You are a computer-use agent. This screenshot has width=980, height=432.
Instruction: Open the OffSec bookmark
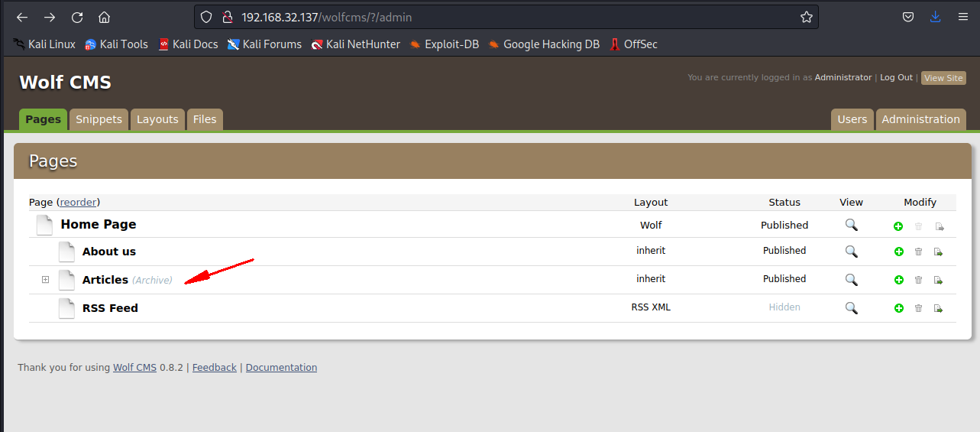(x=633, y=44)
